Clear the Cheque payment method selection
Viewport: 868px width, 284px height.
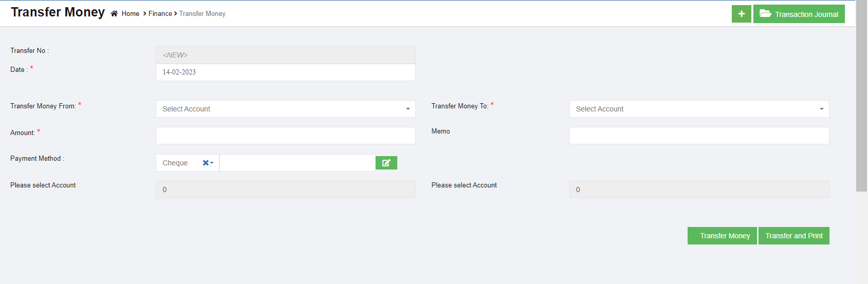pos(206,163)
